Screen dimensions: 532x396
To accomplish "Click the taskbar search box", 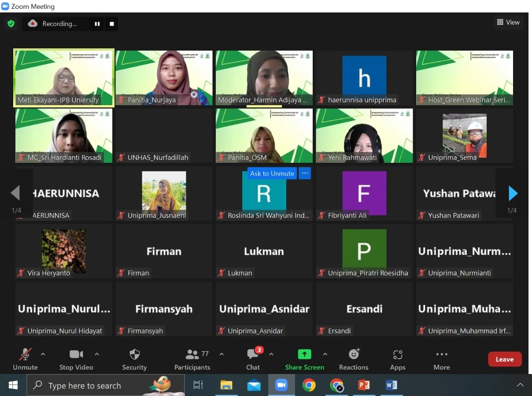I will 106,385.
